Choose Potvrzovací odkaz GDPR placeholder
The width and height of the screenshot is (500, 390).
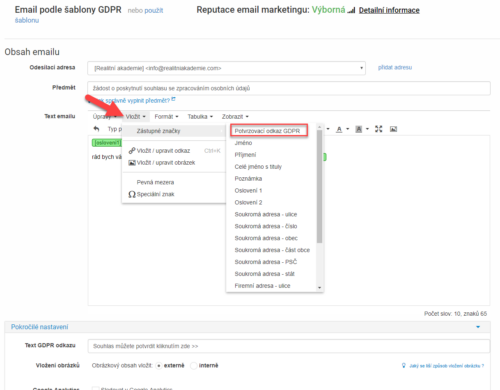click(x=269, y=131)
